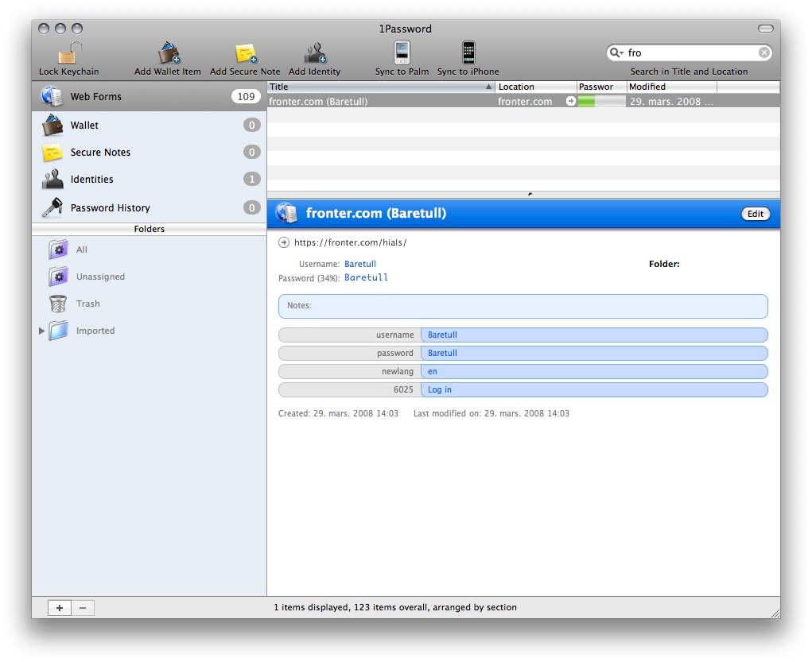The width and height of the screenshot is (812, 662).
Task: Click the Identities silhouette icon
Action: point(52,179)
